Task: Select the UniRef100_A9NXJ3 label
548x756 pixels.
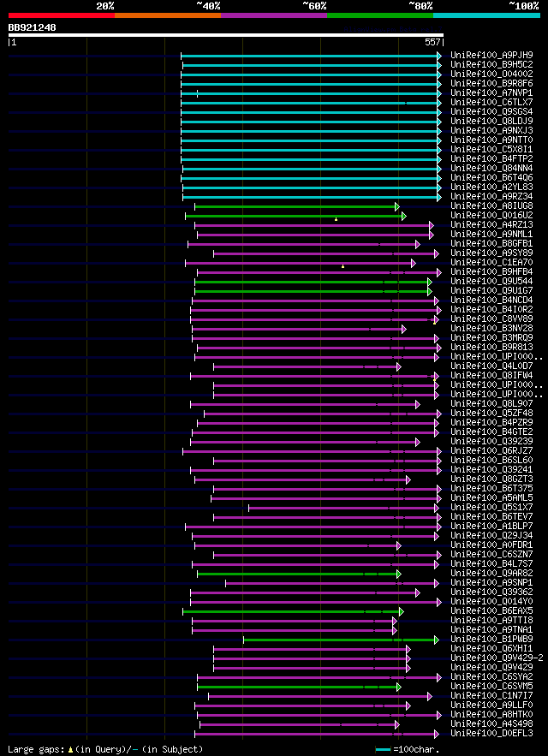Action: coord(491,131)
